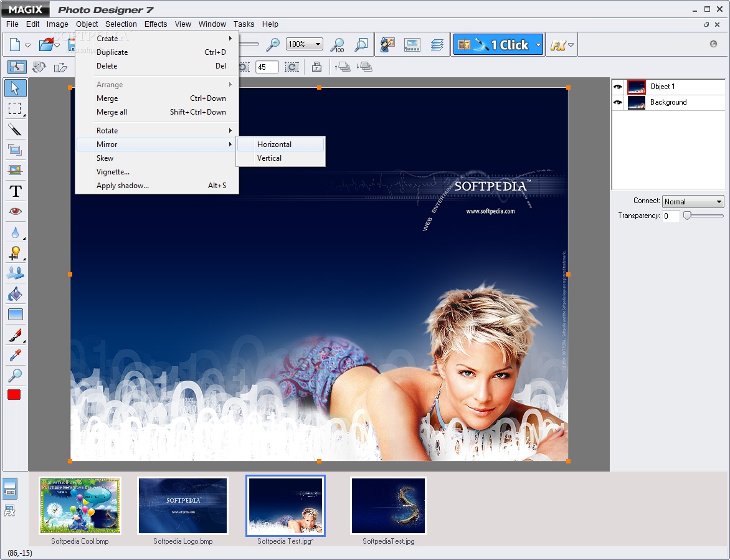This screenshot has width=730, height=560.
Task: Open Softpedia Cool.bmp thumbnail
Action: point(80,506)
